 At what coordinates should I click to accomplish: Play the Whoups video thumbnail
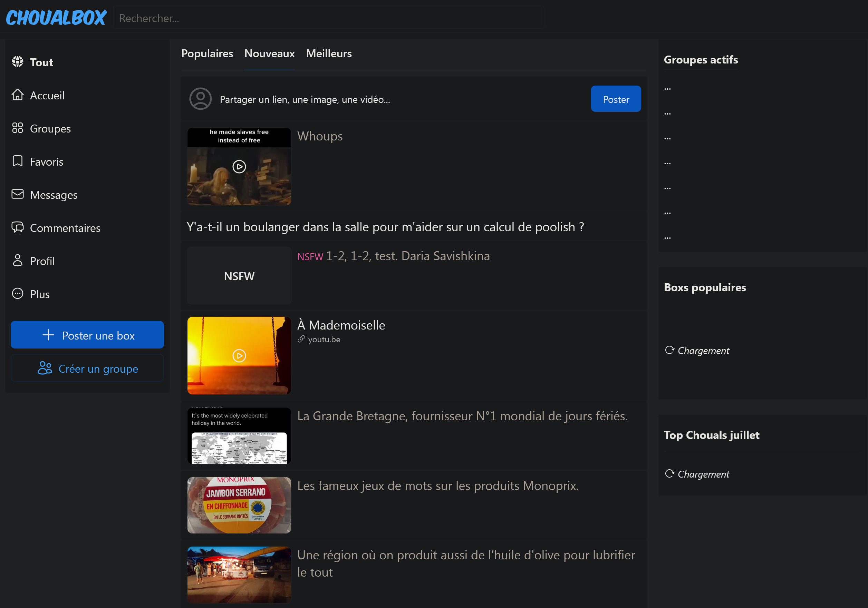click(x=239, y=167)
